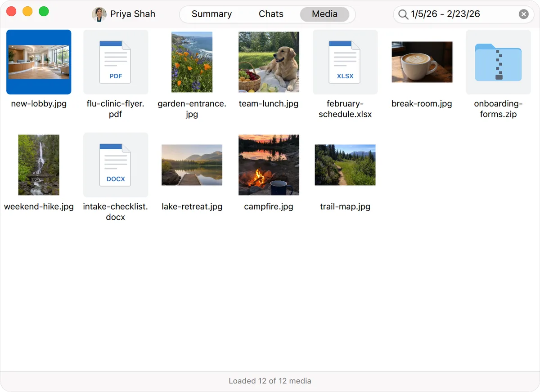Image resolution: width=540 pixels, height=392 pixels.
Task: Open the campfire photo thumbnail
Action: tap(269, 165)
